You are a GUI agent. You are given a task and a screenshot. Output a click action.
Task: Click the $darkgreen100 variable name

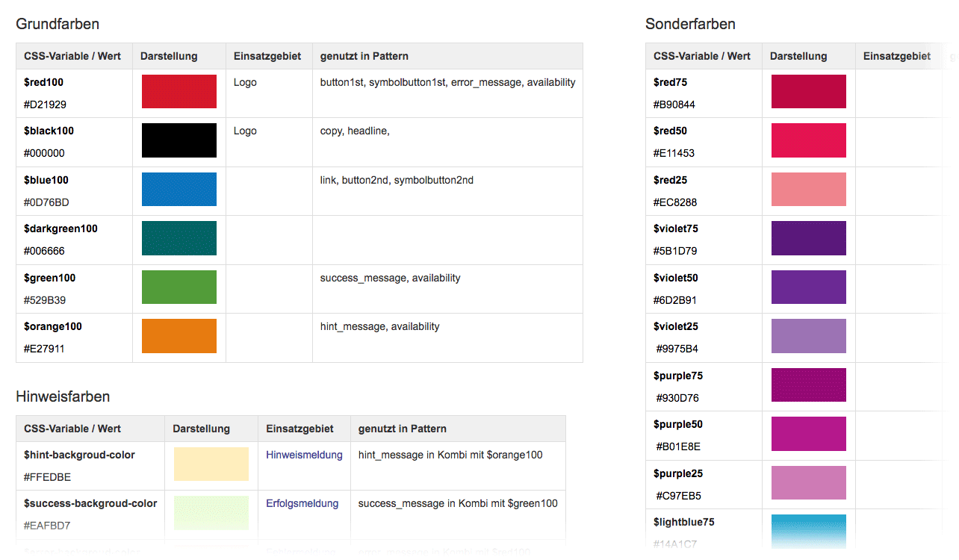[x=60, y=228]
